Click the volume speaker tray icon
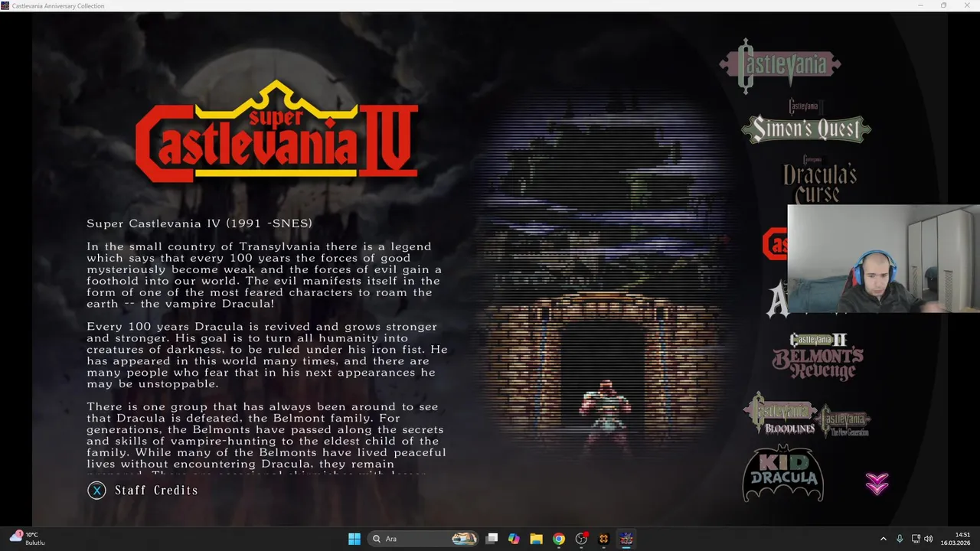The height and width of the screenshot is (551, 980). (928, 539)
